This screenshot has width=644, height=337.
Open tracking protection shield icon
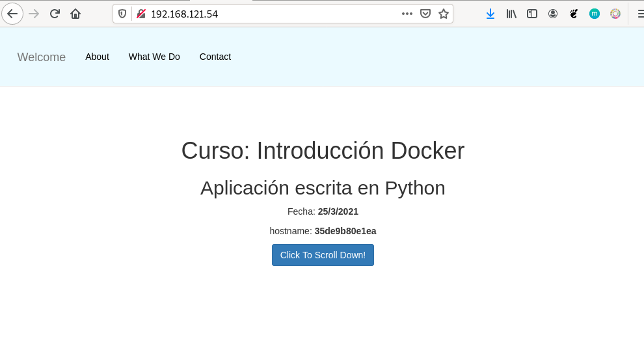tap(123, 14)
